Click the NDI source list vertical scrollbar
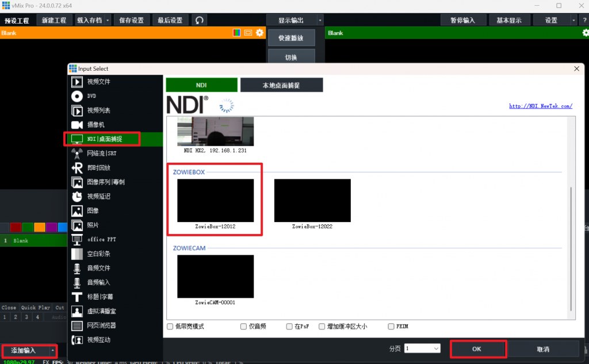 [571, 248]
